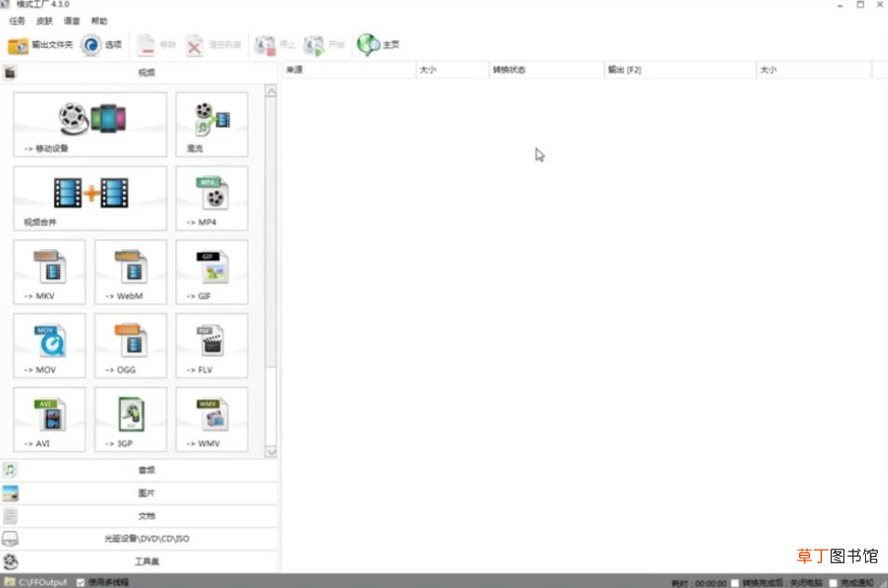The width and height of the screenshot is (888, 588).
Task: Open the 输出文件夹 output folder button
Action: (x=39, y=45)
